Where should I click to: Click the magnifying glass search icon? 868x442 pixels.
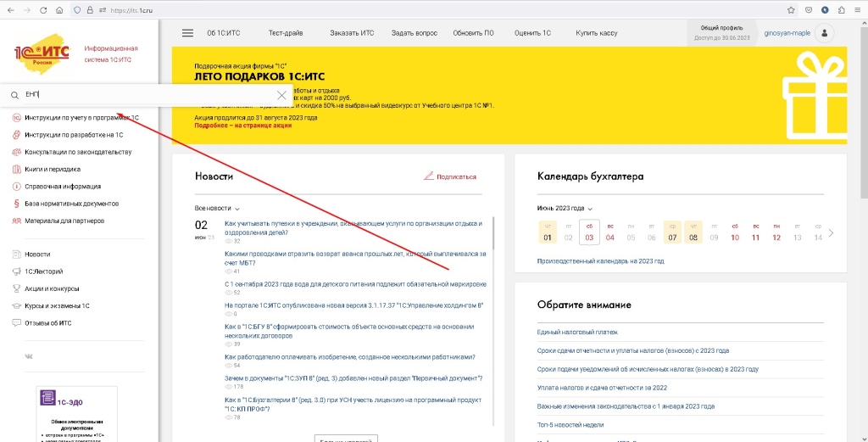click(x=14, y=95)
